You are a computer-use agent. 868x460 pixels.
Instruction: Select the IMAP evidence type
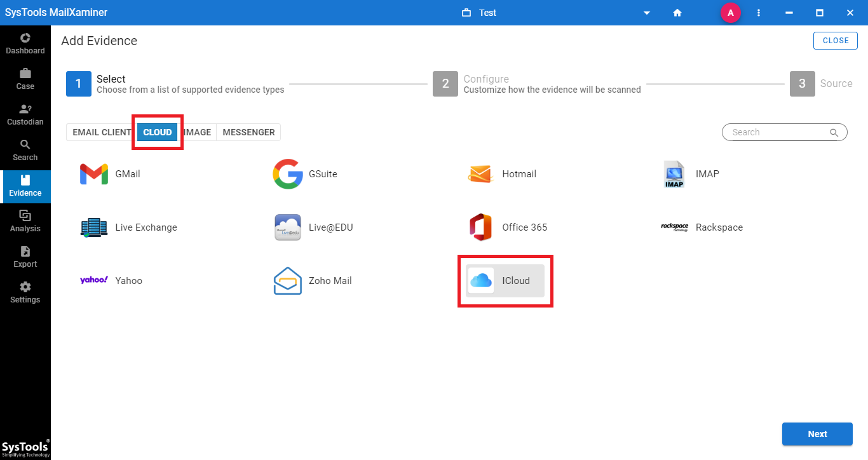691,174
